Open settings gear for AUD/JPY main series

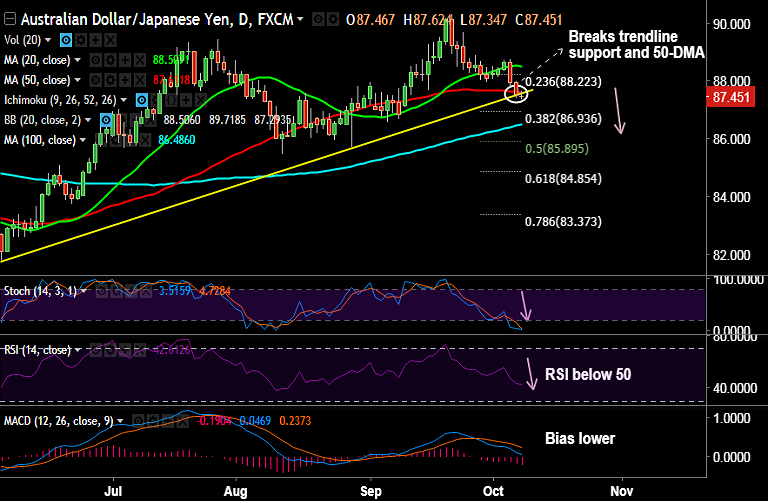click(333, 20)
